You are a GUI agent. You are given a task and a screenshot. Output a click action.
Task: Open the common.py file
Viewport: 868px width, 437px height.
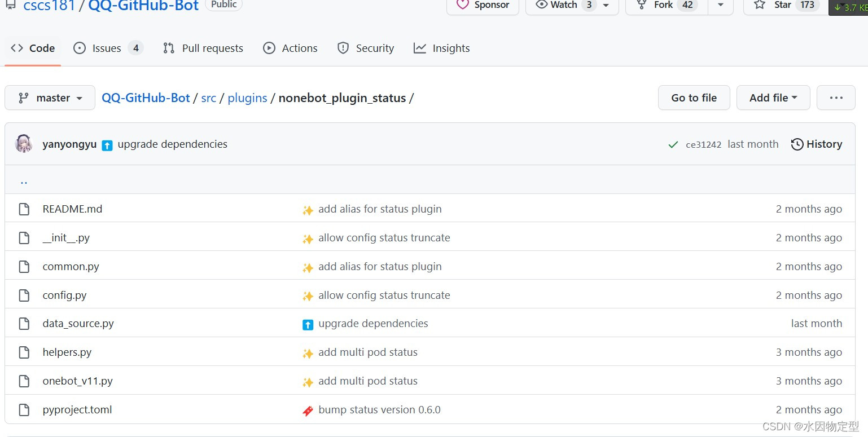click(71, 267)
